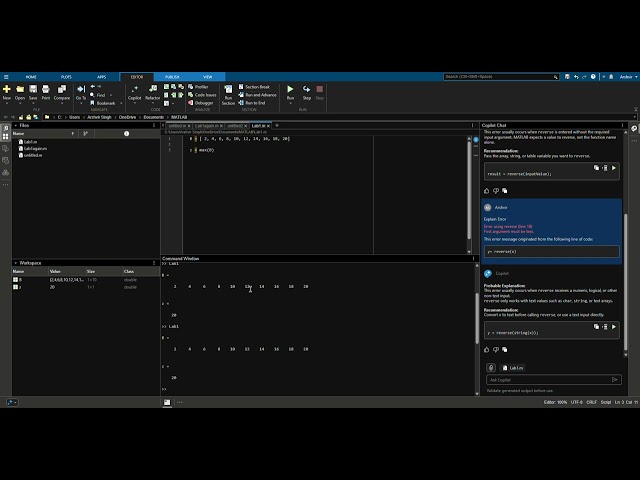Open Copilot Chat panel options menu
The height and width of the screenshot is (480, 640).
[622, 125]
